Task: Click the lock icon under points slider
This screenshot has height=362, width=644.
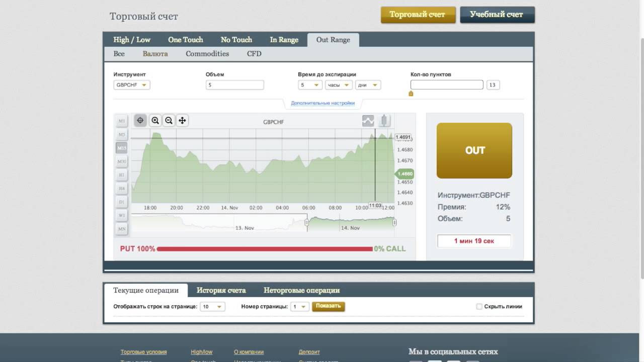Action: point(411,94)
